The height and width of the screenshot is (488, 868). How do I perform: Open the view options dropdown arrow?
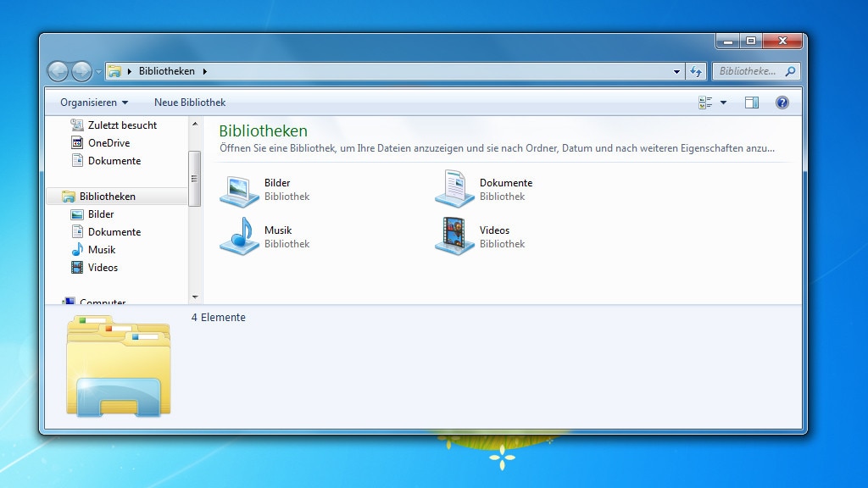(723, 103)
